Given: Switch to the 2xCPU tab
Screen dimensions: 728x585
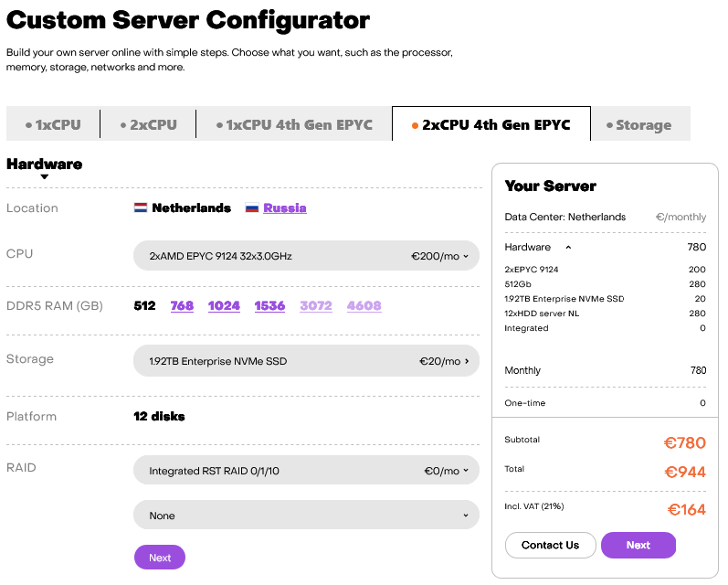Looking at the screenshot, I should click(148, 124).
